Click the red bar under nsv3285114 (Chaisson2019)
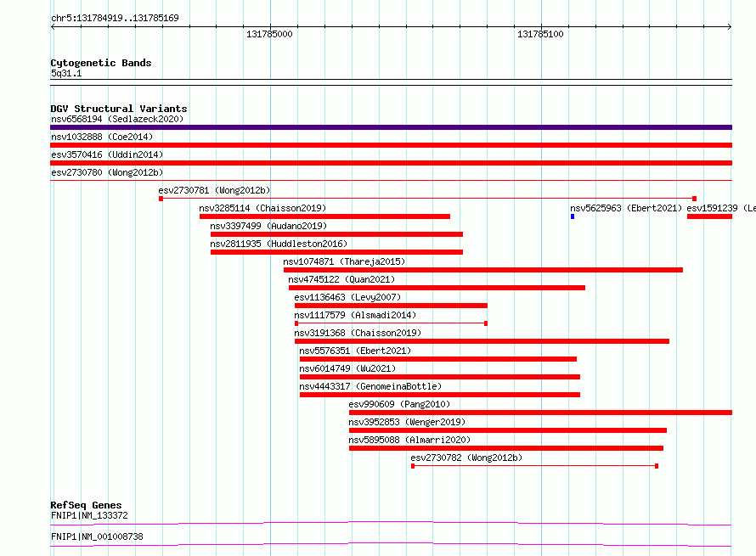Image resolution: width=756 pixels, height=556 pixels. tap(325, 216)
